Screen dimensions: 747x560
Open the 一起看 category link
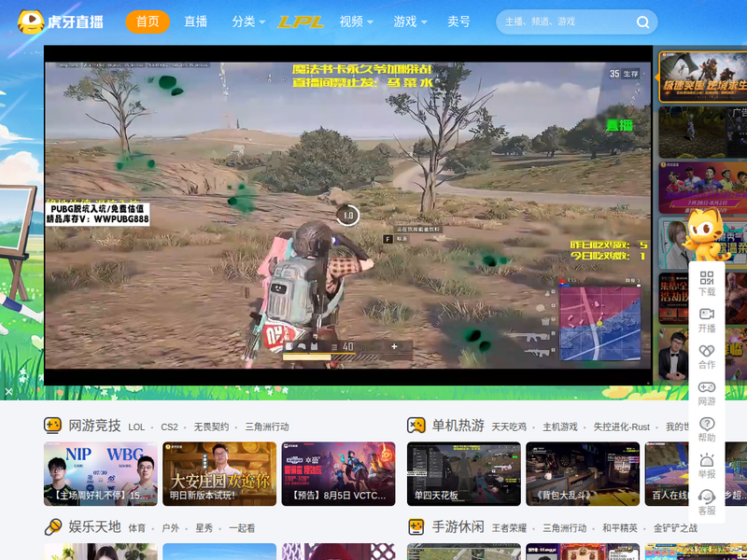[242, 528]
